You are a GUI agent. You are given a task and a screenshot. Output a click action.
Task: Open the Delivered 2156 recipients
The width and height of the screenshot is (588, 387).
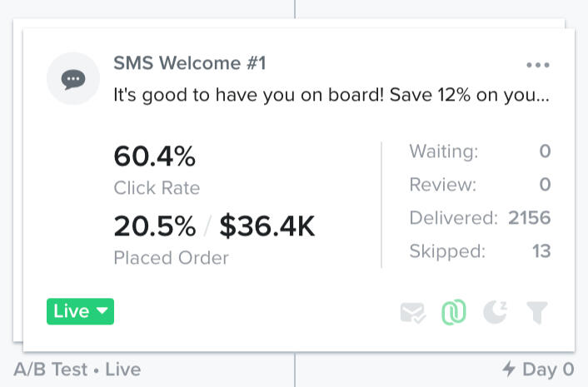[x=480, y=218]
